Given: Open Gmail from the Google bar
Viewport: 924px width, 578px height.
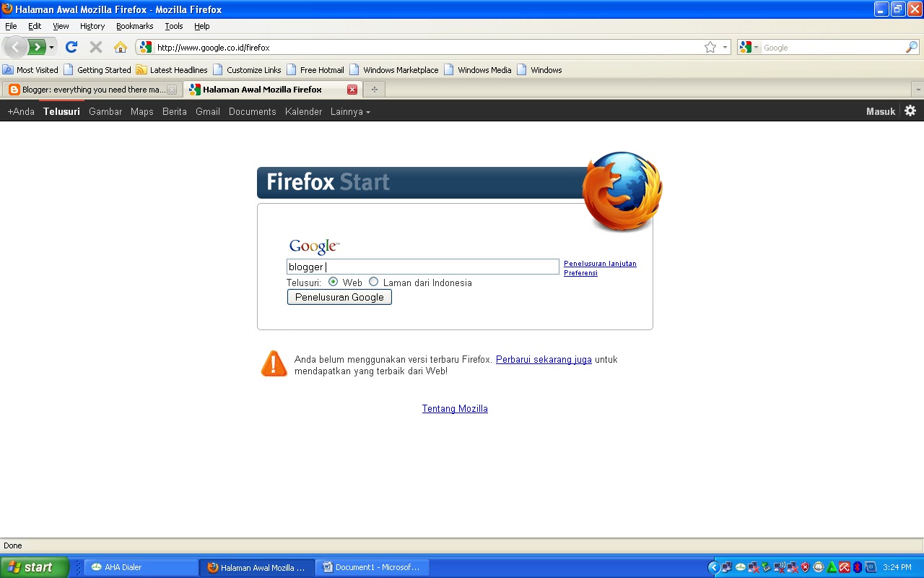Looking at the screenshot, I should click(208, 111).
